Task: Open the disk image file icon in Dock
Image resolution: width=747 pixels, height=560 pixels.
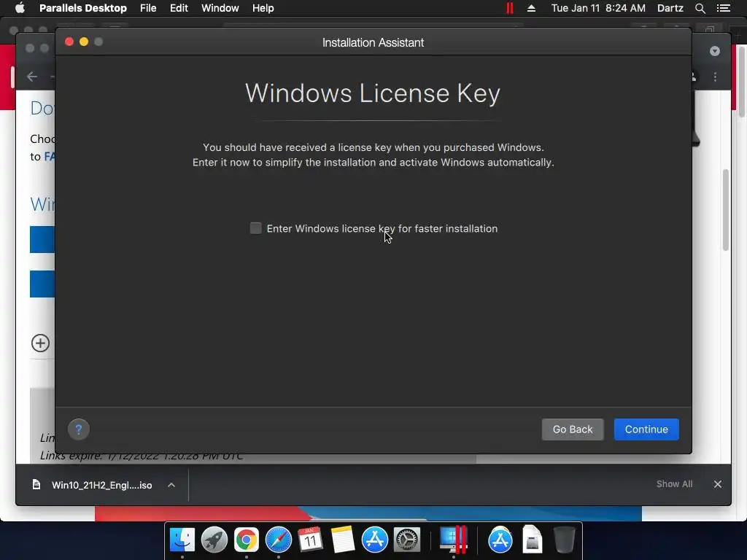Action: pyautogui.click(x=532, y=540)
